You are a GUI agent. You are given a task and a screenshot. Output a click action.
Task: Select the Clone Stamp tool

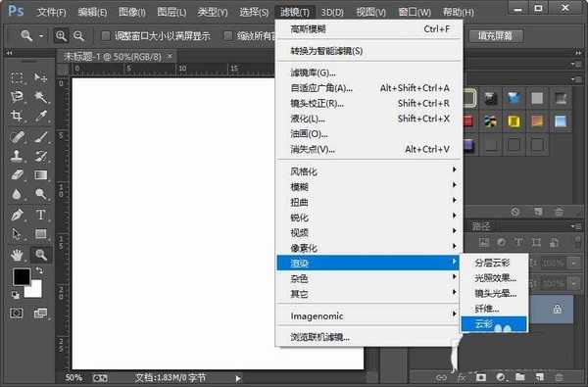click(x=17, y=156)
